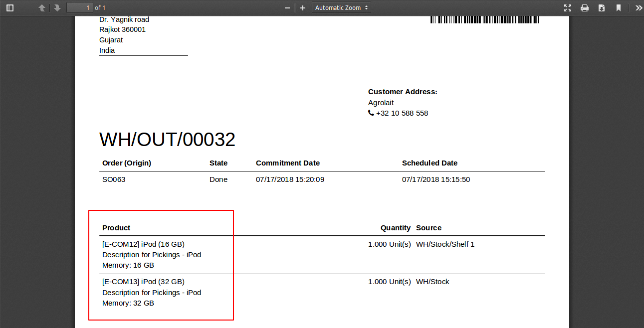Image resolution: width=644 pixels, height=328 pixels.
Task: Click the Product column header
Action: click(116, 228)
